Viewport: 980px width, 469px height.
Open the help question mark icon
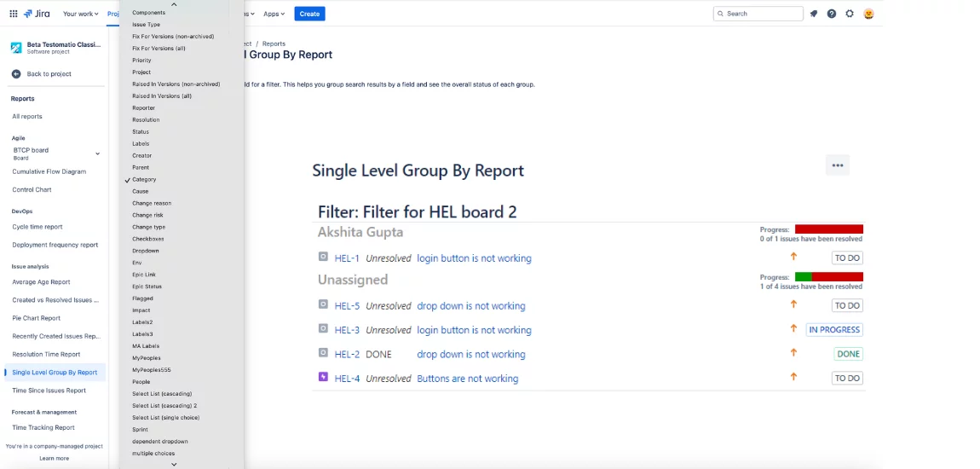tap(832, 14)
